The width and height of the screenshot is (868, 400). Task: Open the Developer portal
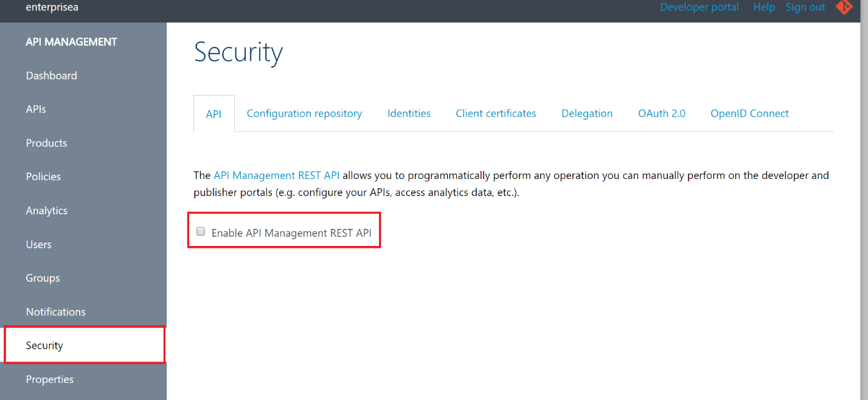point(700,7)
